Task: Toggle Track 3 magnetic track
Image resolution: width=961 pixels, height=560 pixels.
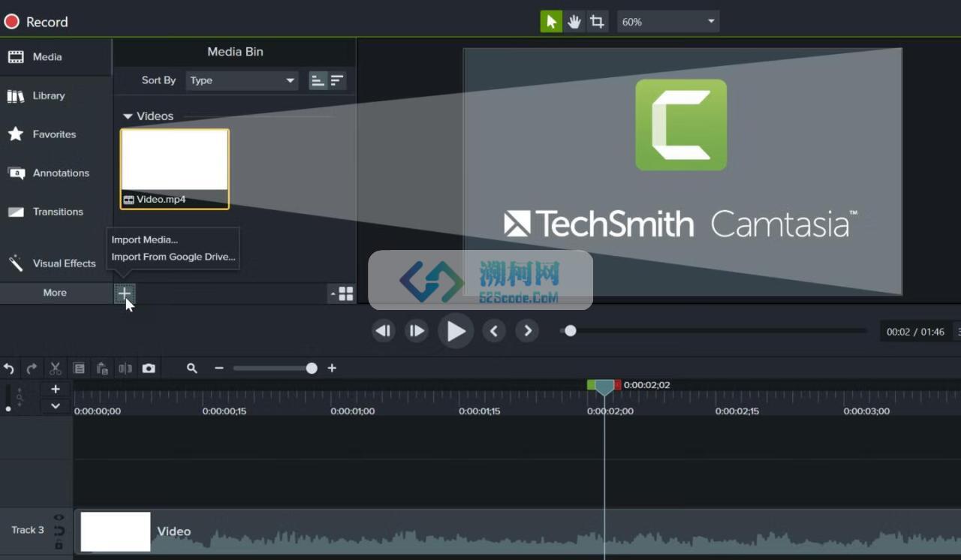Action: tap(59, 531)
